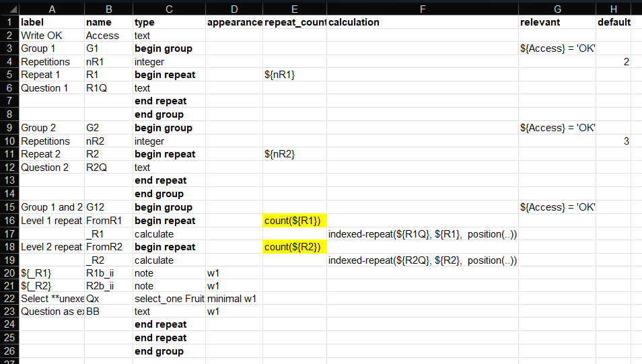Select the row 16 header
Viewport: 642px width, 364px height.
[9, 221]
